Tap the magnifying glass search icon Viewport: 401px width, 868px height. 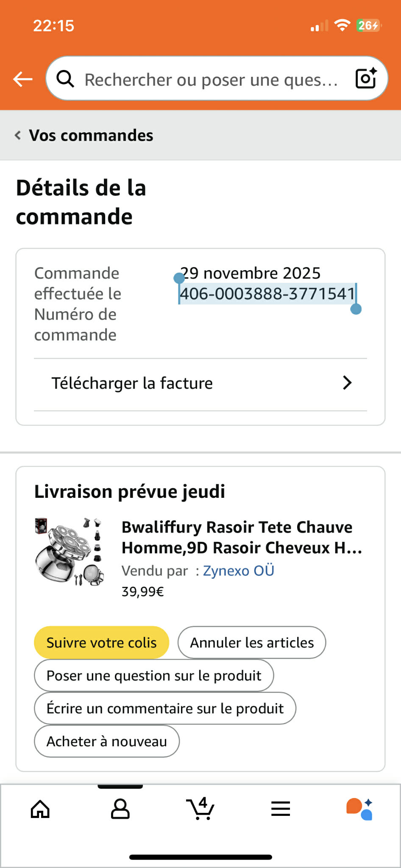(x=65, y=79)
